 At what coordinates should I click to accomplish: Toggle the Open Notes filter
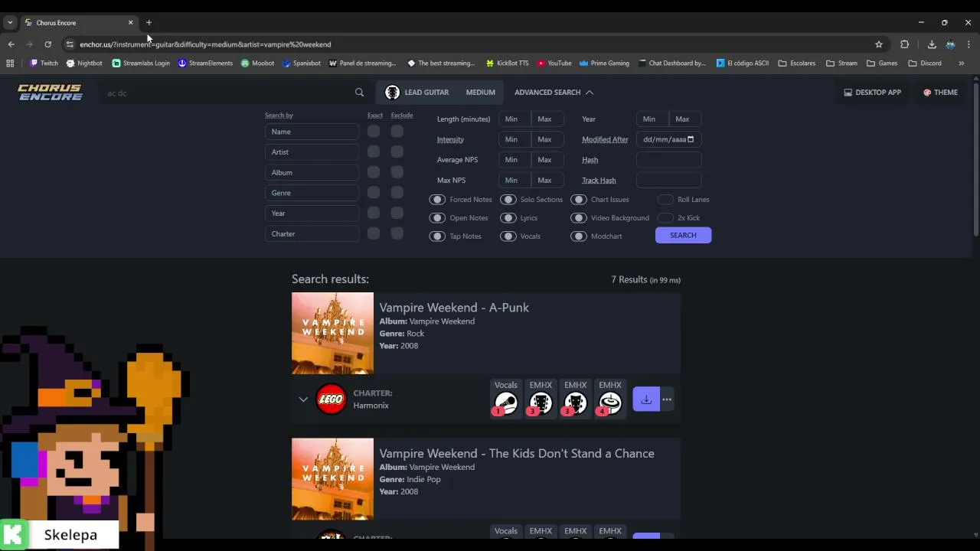437,218
